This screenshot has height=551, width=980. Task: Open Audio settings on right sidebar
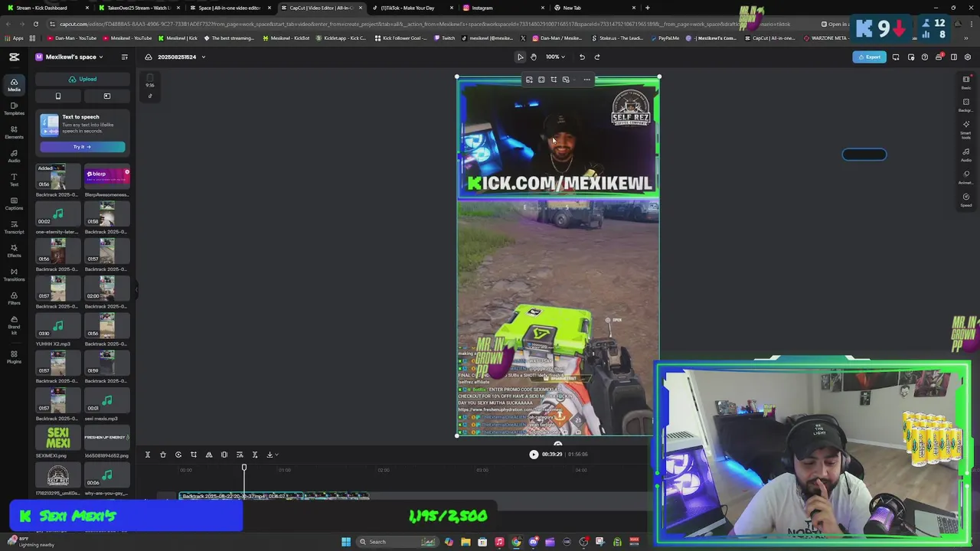point(966,155)
